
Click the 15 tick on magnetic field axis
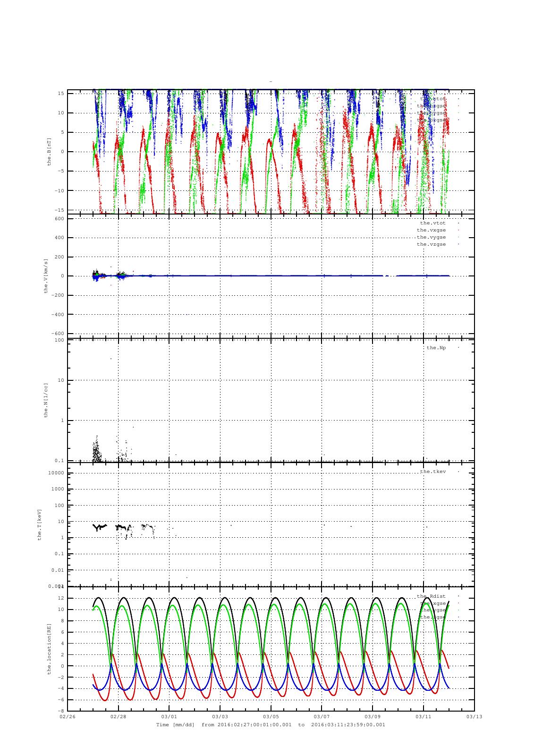click(x=61, y=94)
